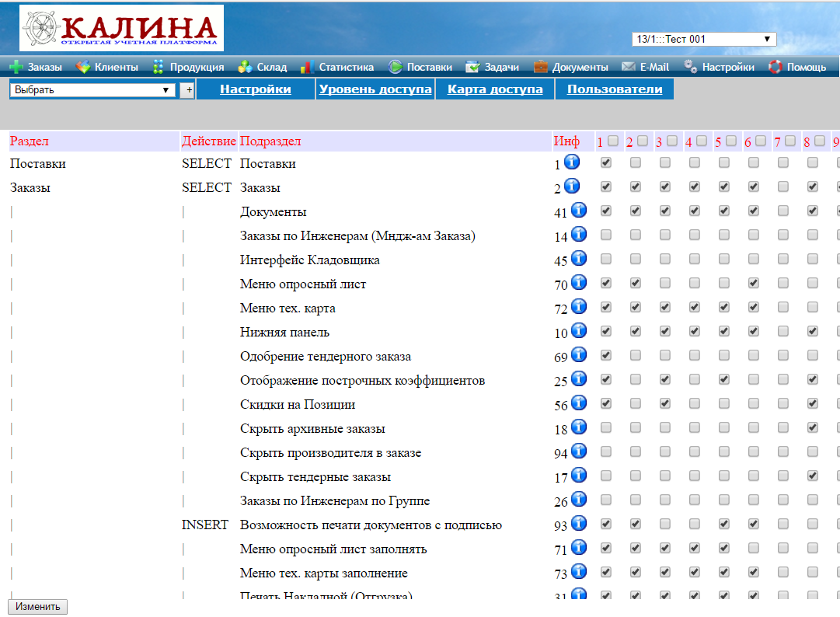Select the Меню тех. карты заполнение text
The image size is (840, 617).
pos(323,573)
